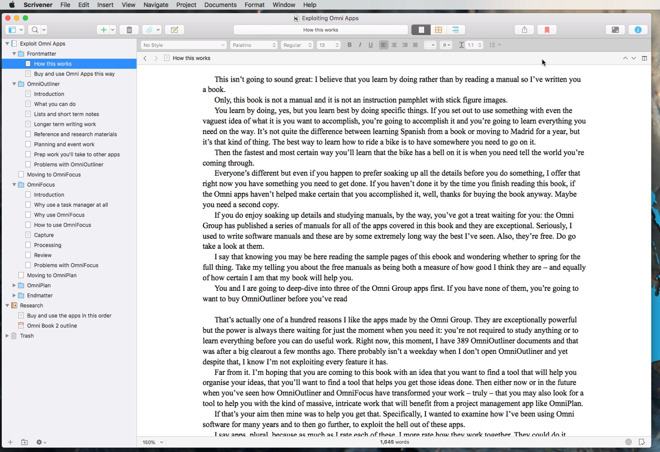Select 'Problems with OmniOutliner' document
Screen dimensions: 660x452
pos(69,165)
